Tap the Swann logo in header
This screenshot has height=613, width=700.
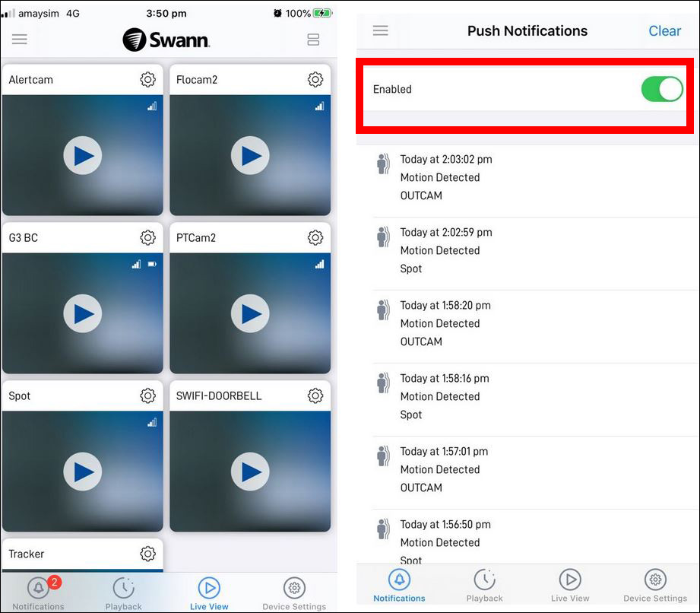[166, 40]
